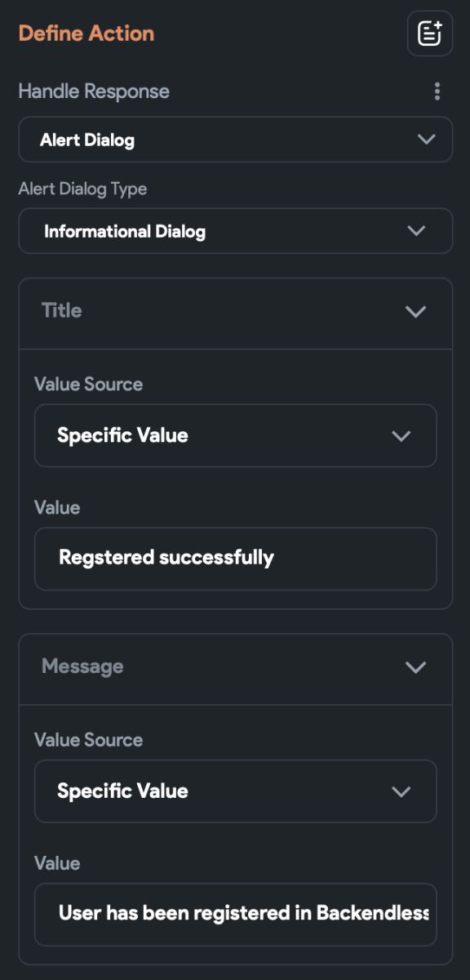The width and height of the screenshot is (470, 980).
Task: Open the Alert Dialog action type dropdown
Action: click(x=235, y=140)
